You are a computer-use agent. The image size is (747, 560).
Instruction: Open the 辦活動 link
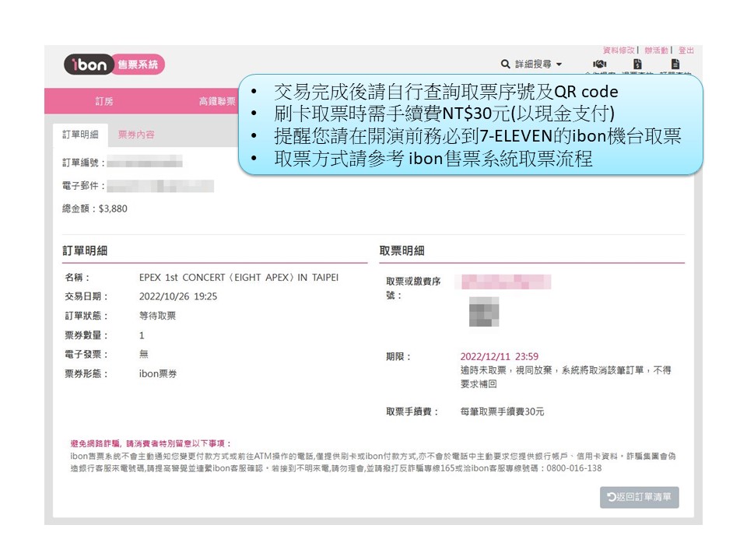coord(656,50)
